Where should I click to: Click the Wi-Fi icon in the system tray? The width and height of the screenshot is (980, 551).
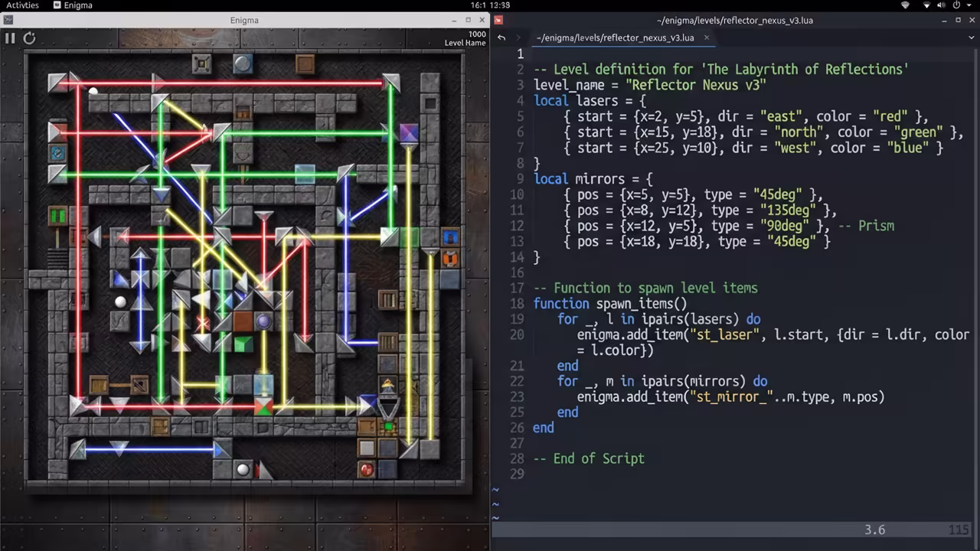905,5
